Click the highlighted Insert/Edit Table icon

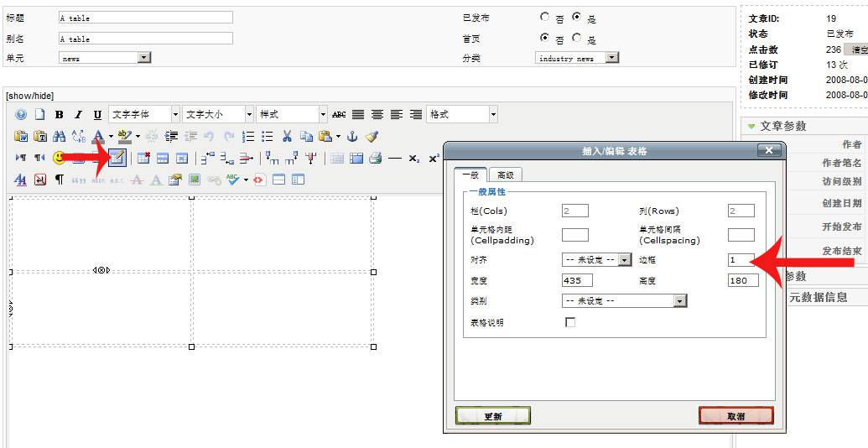117,158
